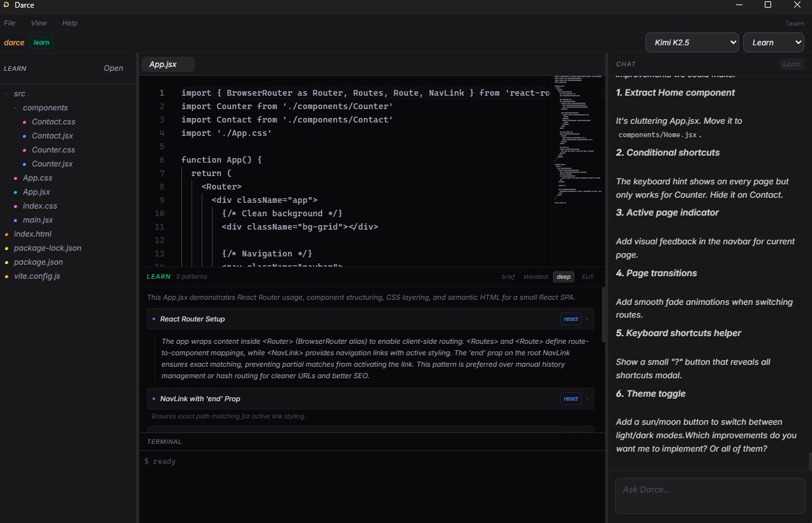Click the Darce logo icon in title bar

[6, 5]
